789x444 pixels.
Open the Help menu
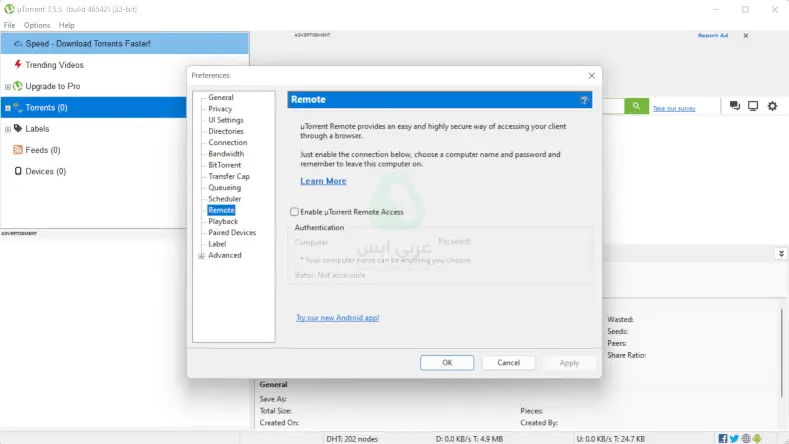(67, 25)
